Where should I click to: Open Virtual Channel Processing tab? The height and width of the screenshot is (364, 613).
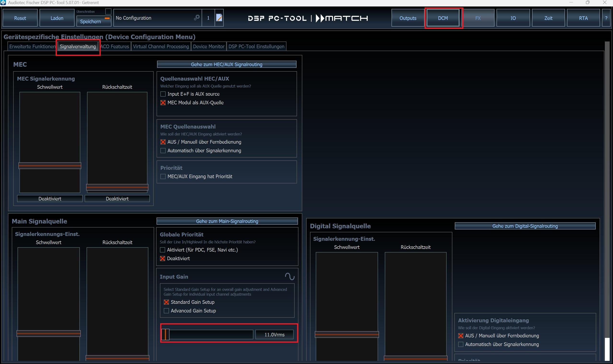tap(161, 46)
